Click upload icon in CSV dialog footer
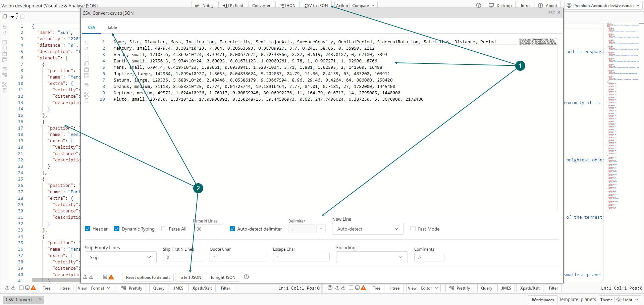 85,277
